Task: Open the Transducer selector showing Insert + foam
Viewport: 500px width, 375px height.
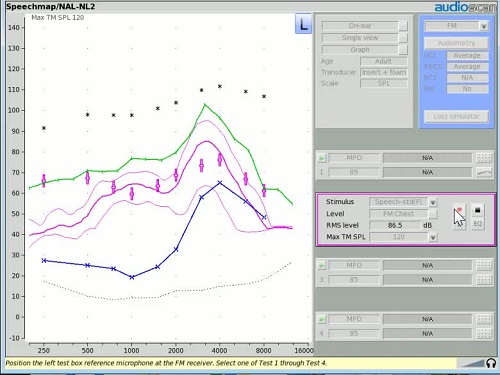Action: (384, 72)
